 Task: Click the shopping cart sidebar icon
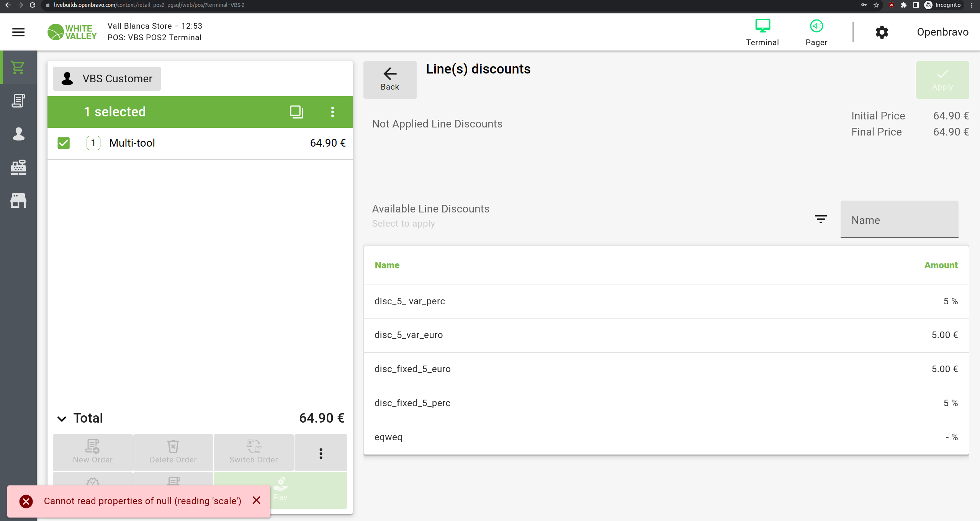[x=18, y=67]
